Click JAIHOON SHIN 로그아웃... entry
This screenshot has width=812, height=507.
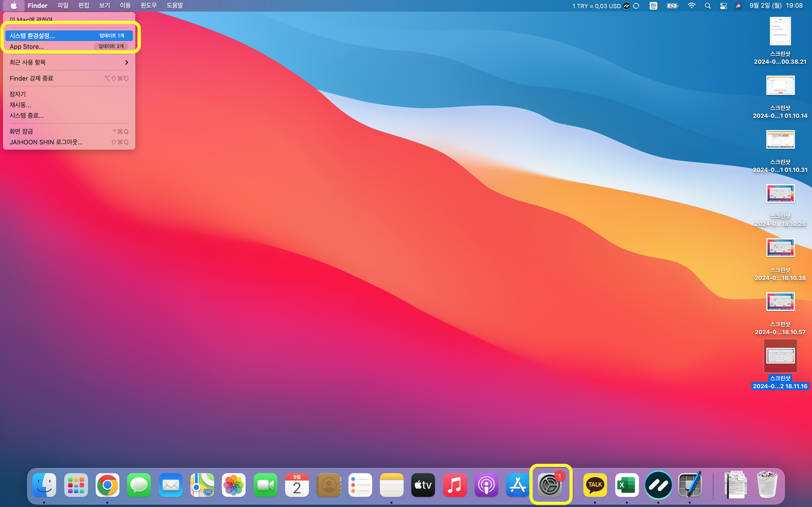tap(46, 142)
